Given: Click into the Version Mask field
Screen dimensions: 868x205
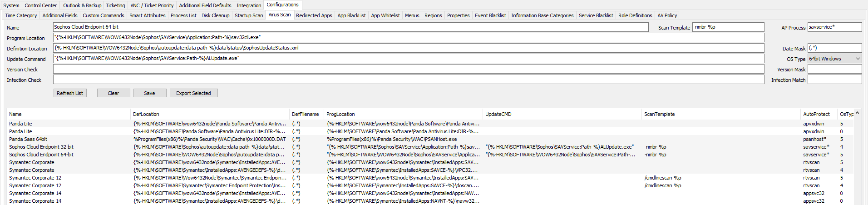Looking at the screenshot, I should (x=834, y=69).
